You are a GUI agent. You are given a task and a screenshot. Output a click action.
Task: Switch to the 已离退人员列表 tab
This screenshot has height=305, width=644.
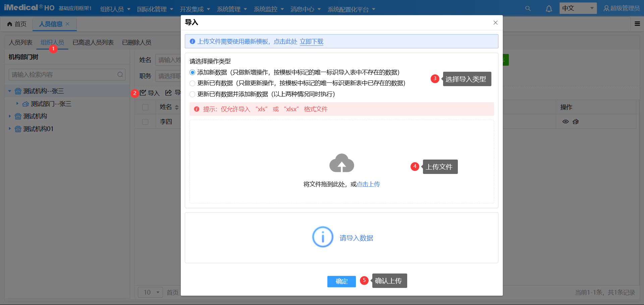point(93,42)
